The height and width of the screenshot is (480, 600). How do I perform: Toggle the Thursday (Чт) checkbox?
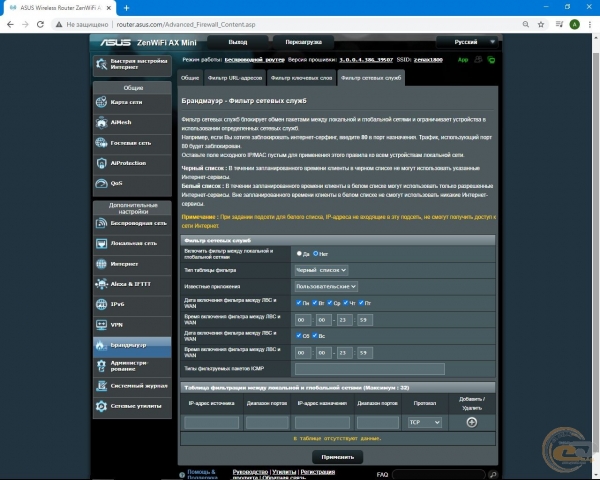[346, 303]
